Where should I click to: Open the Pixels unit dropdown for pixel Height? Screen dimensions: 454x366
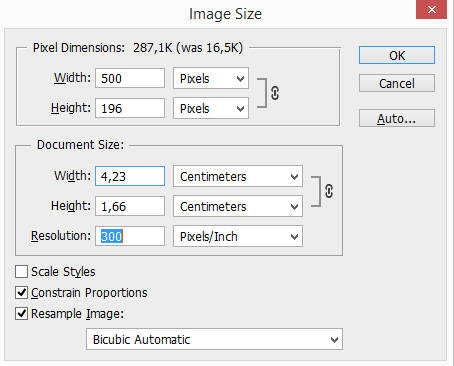click(x=211, y=108)
